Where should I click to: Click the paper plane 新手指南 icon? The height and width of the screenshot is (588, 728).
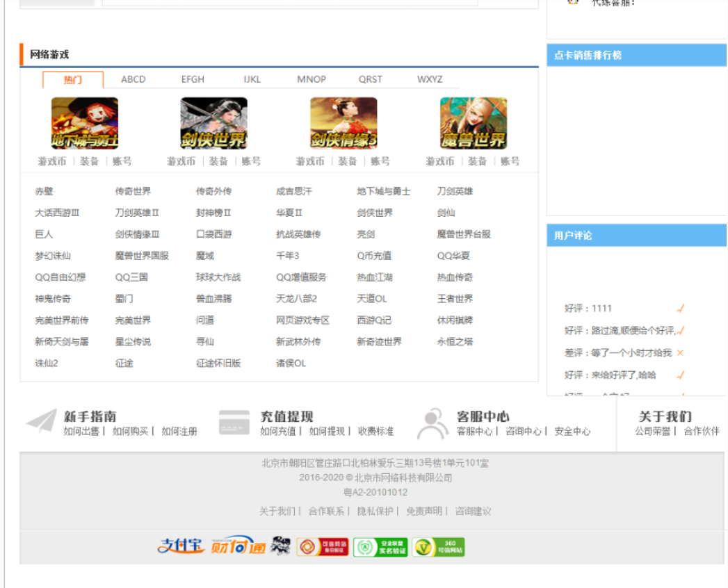41,421
